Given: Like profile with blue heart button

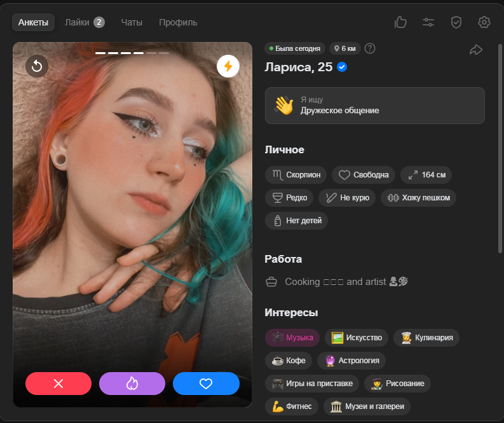Looking at the screenshot, I should pyautogui.click(x=206, y=384).
